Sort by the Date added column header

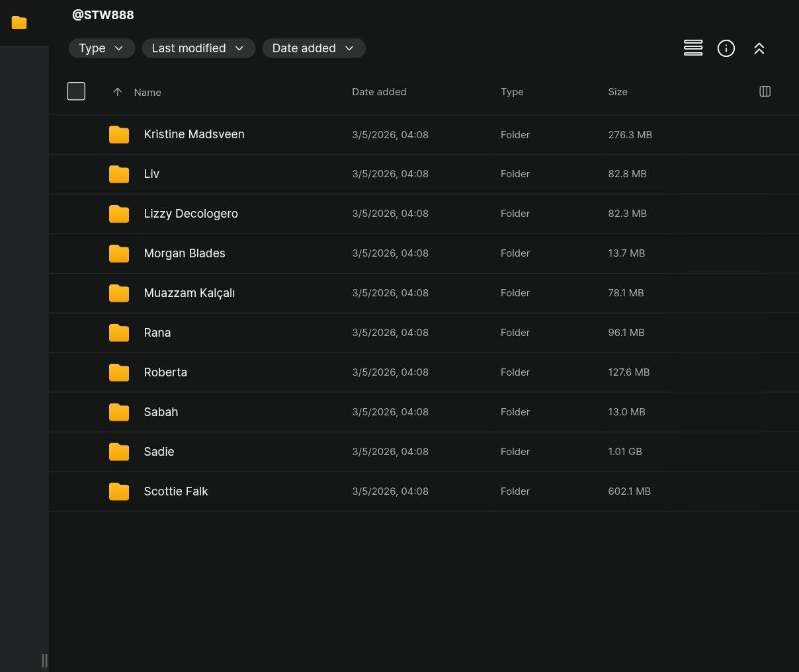point(378,92)
